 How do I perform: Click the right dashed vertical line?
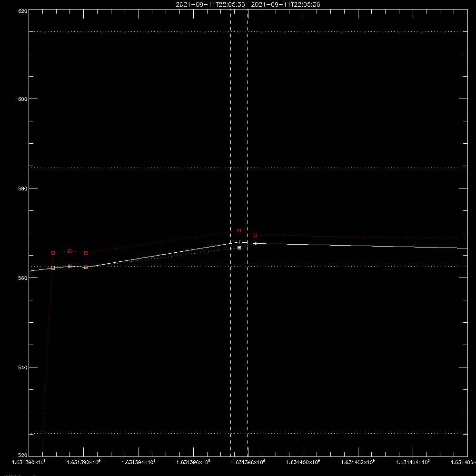click(247, 233)
